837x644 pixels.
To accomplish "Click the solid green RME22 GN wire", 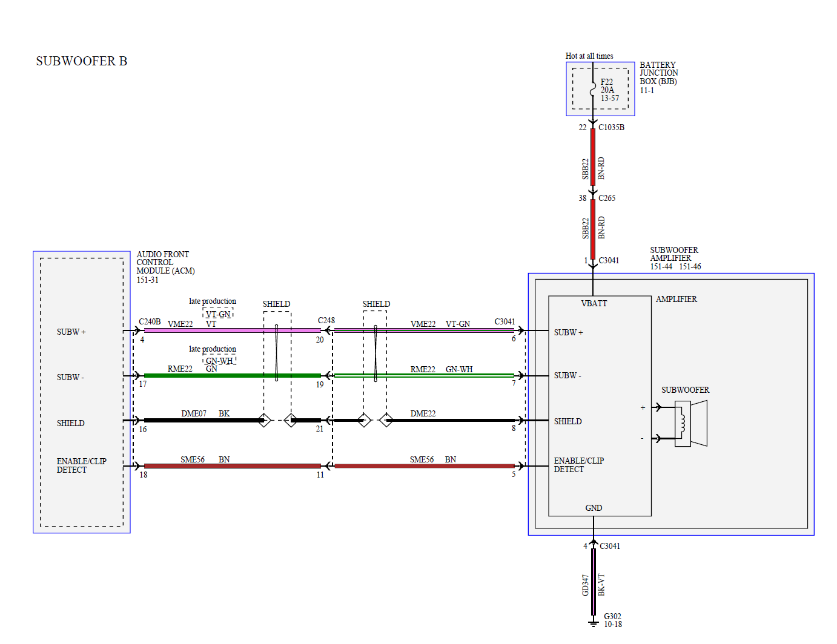I will [x=230, y=375].
